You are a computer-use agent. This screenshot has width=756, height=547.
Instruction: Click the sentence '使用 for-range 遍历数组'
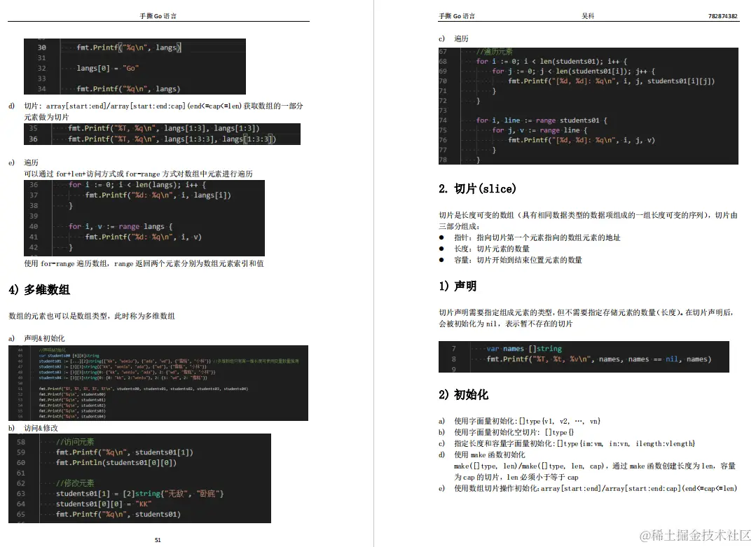[x=144, y=263]
